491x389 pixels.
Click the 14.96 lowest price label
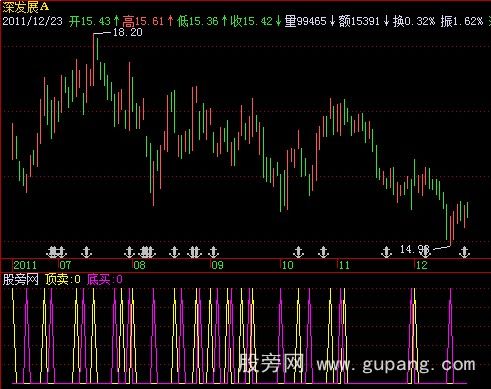point(414,249)
